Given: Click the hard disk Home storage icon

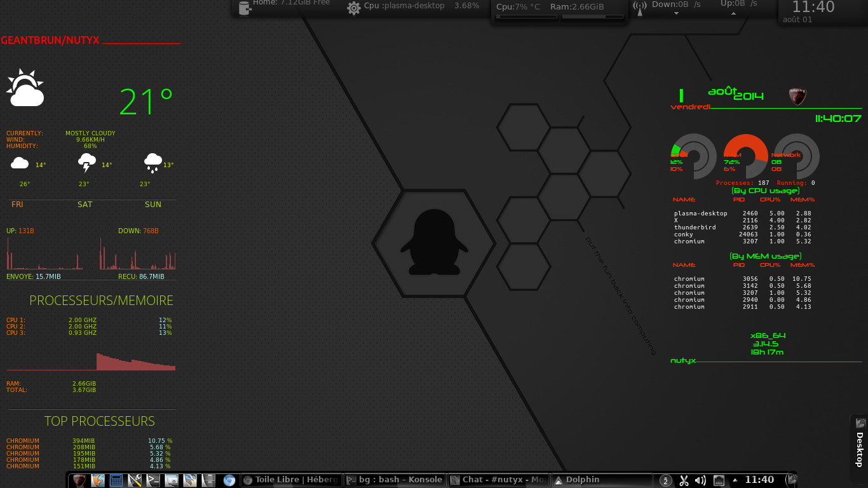Looking at the screenshot, I should click(x=244, y=7).
